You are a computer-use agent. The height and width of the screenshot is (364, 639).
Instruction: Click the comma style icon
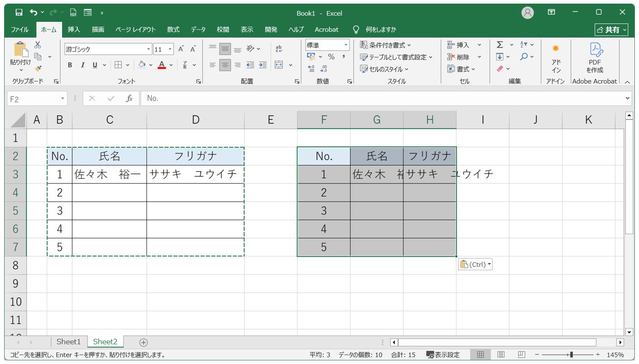tap(343, 57)
